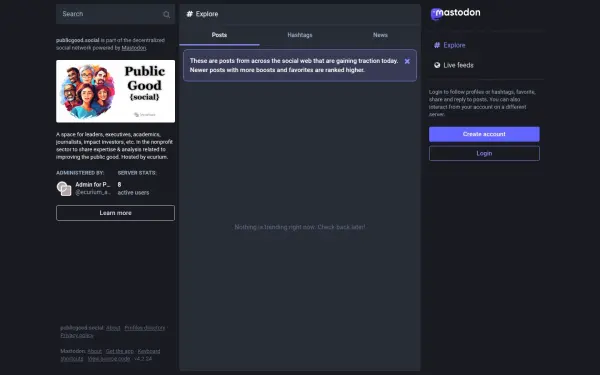Dismiss the trending posts info banner
600x375 pixels.
pyautogui.click(x=407, y=61)
